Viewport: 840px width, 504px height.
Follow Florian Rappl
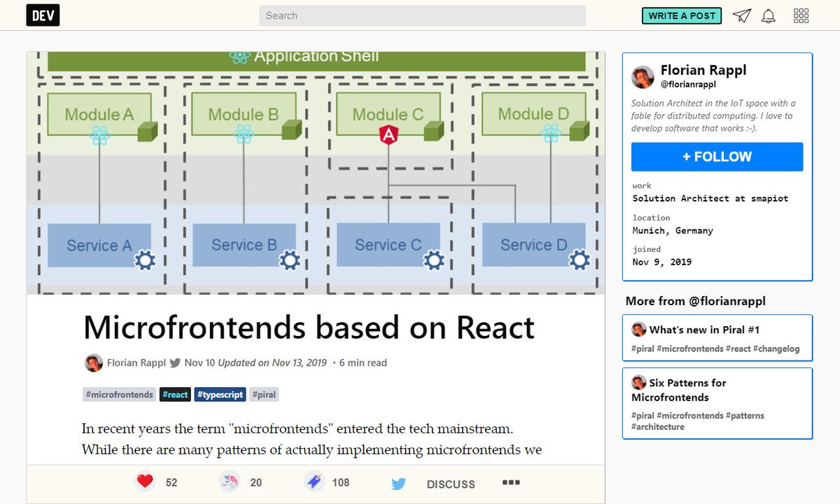coord(716,156)
